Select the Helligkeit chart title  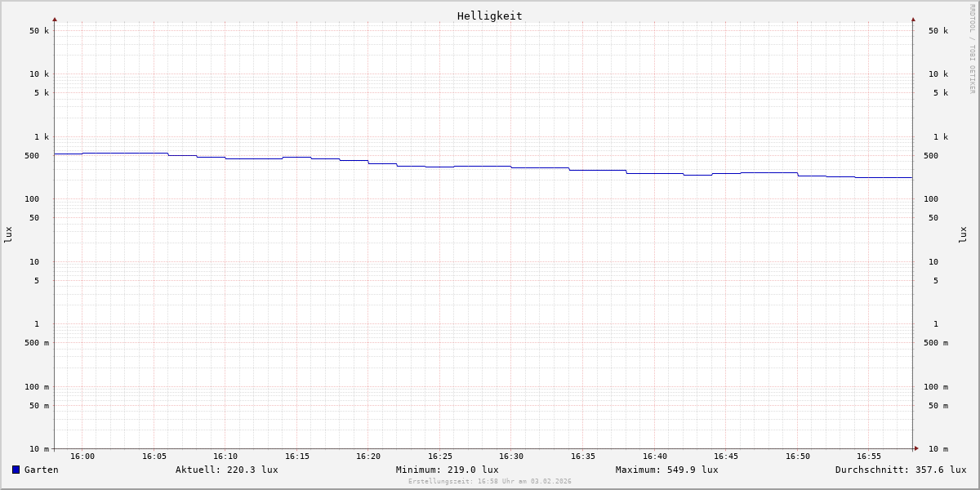(489, 16)
